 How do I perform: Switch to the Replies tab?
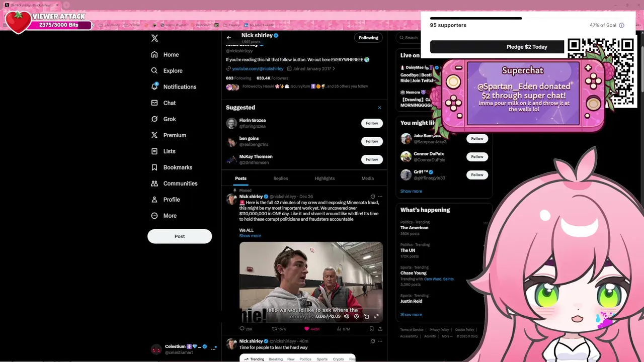point(280,178)
